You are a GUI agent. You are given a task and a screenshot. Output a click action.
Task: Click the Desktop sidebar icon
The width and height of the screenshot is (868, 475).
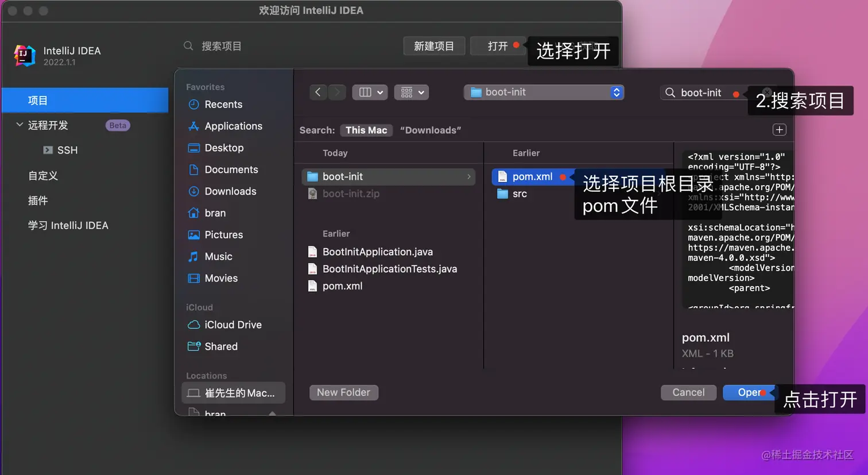coord(194,148)
